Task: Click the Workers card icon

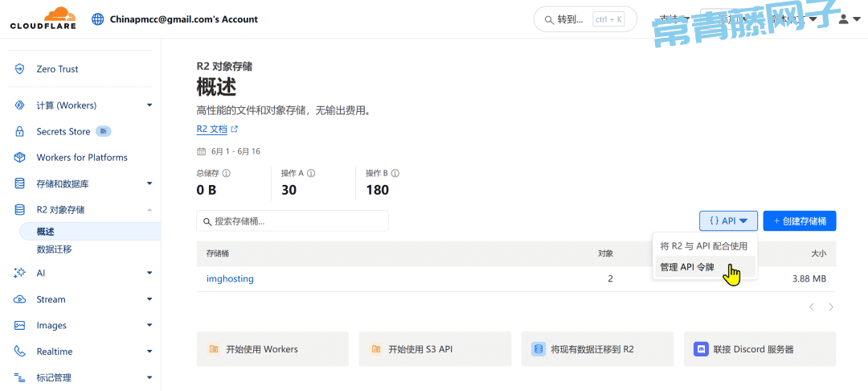Action: 214,349
